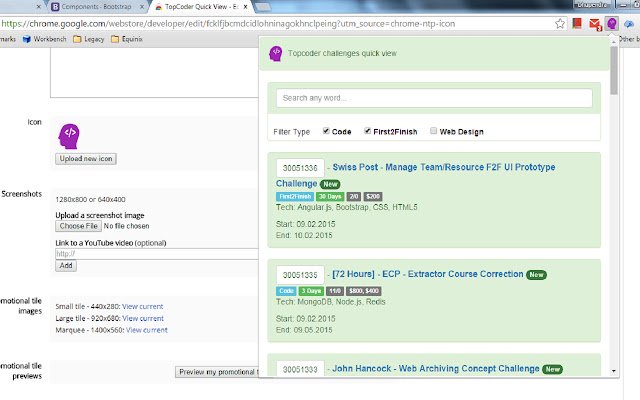Screen dimensions: 640x400
Task: View current small tile 440x280
Action: tap(142, 307)
